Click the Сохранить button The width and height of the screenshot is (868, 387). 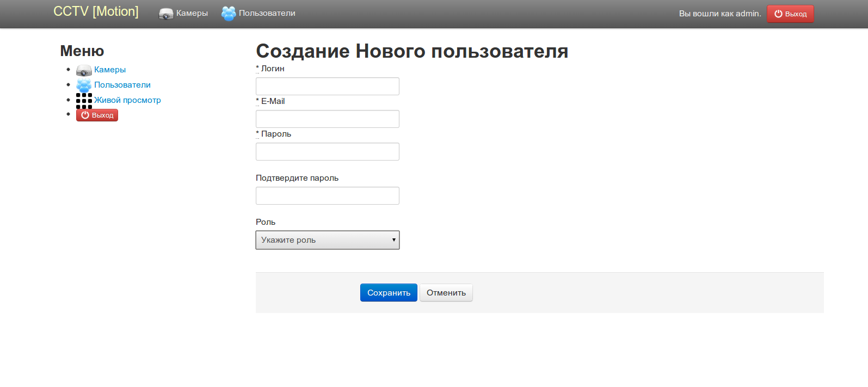[x=389, y=292]
